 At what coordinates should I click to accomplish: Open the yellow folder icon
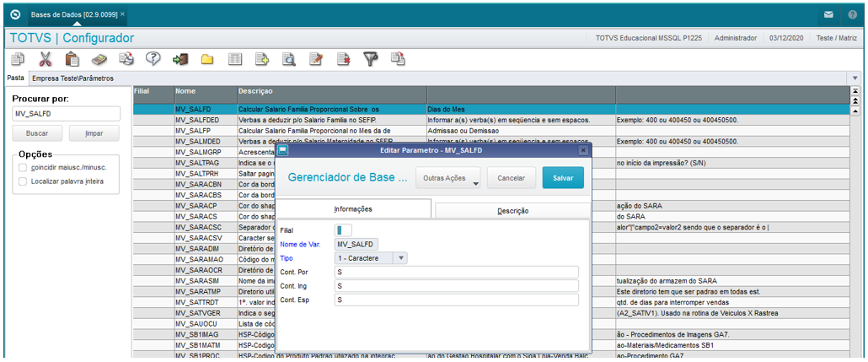pyautogui.click(x=207, y=59)
